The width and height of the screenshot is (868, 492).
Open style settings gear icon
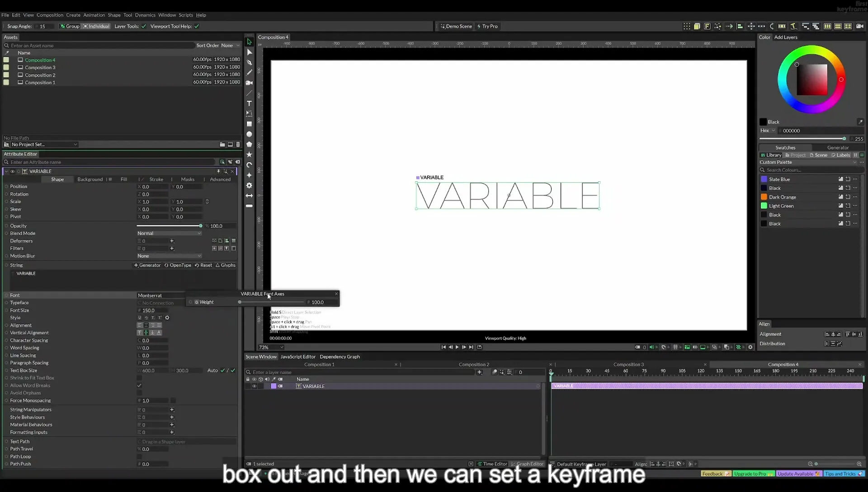pos(167,318)
